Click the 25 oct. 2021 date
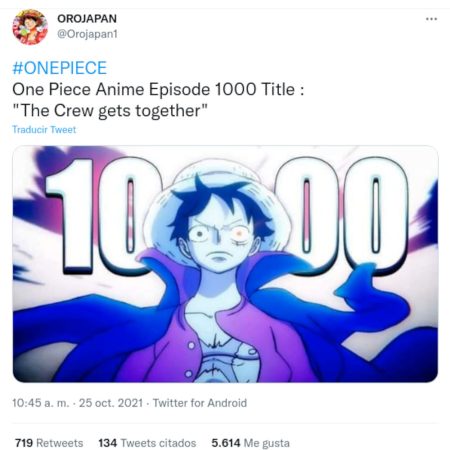Screen dimensions: 450x450 pyautogui.click(x=111, y=403)
